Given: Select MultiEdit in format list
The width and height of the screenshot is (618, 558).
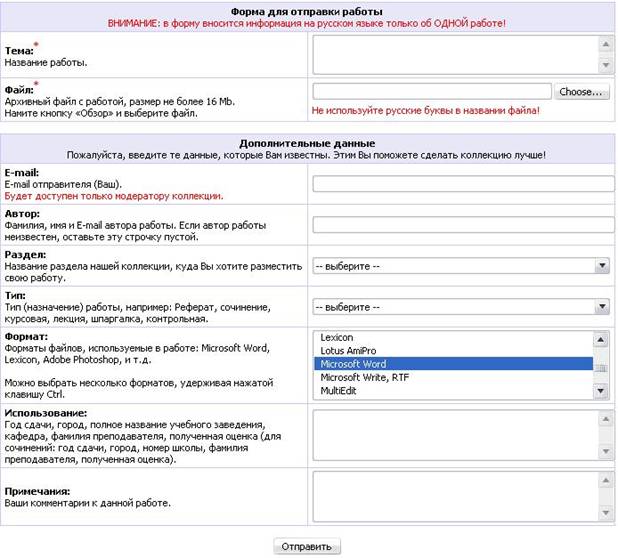Looking at the screenshot, I should [x=453, y=391].
